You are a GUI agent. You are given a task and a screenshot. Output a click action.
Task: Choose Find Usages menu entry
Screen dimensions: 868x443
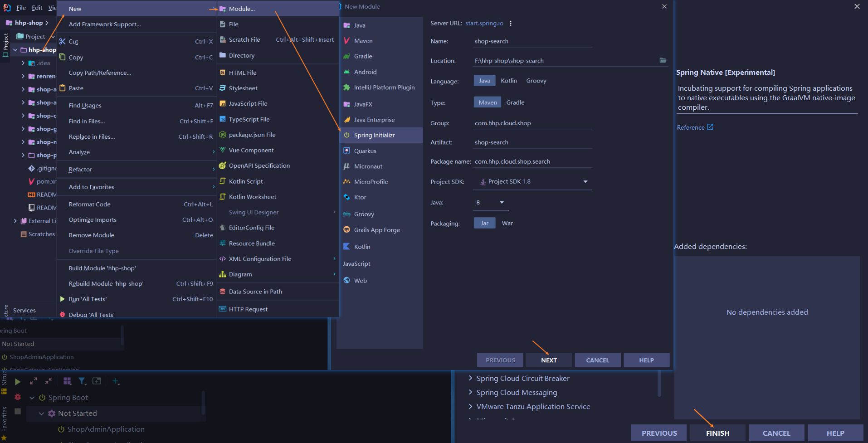coord(137,105)
